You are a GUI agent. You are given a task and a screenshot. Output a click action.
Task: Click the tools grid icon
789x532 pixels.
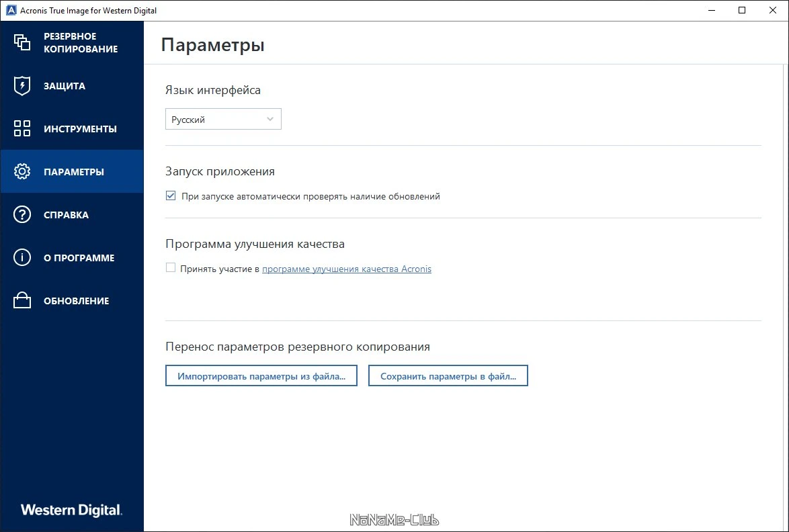coord(22,128)
